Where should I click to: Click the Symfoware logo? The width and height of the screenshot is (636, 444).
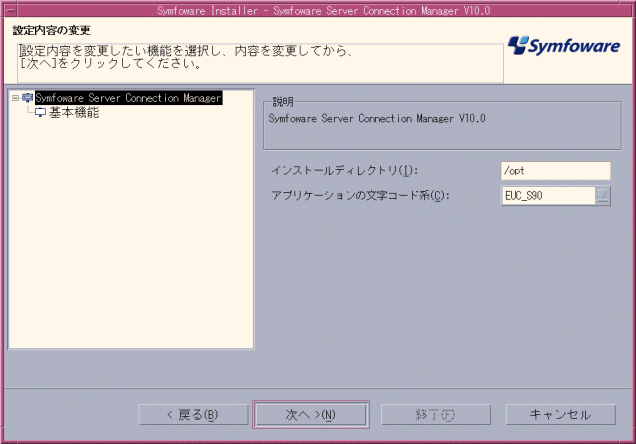564,46
